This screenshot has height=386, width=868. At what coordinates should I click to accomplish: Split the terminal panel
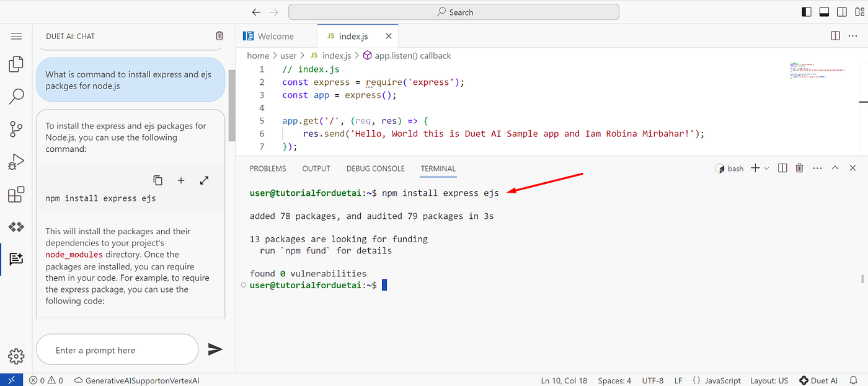(x=782, y=168)
